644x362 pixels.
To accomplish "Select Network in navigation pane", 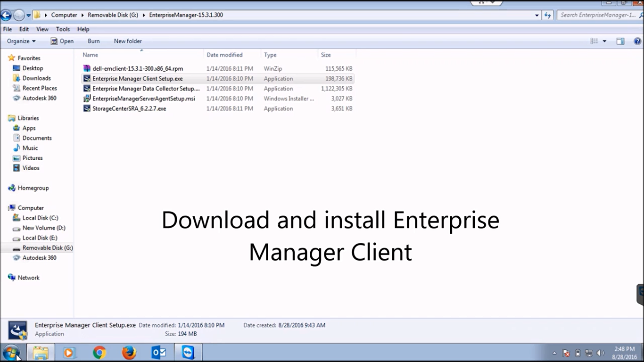I will [x=28, y=278].
